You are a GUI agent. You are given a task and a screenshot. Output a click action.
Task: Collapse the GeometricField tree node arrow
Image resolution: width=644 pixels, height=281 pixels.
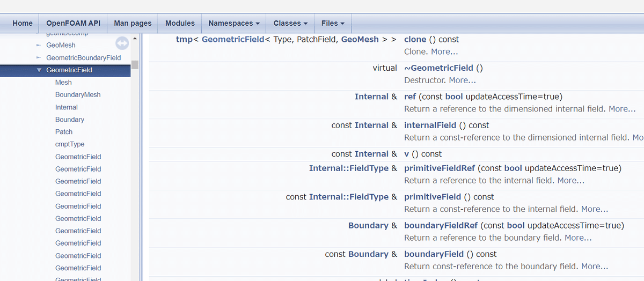coord(39,70)
